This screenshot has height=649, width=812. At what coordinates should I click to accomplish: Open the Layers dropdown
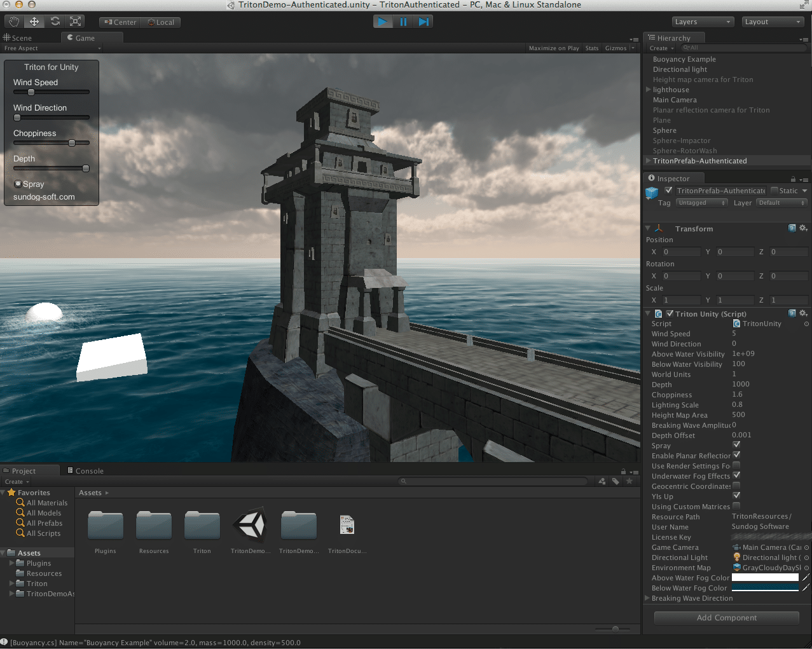[703, 22]
